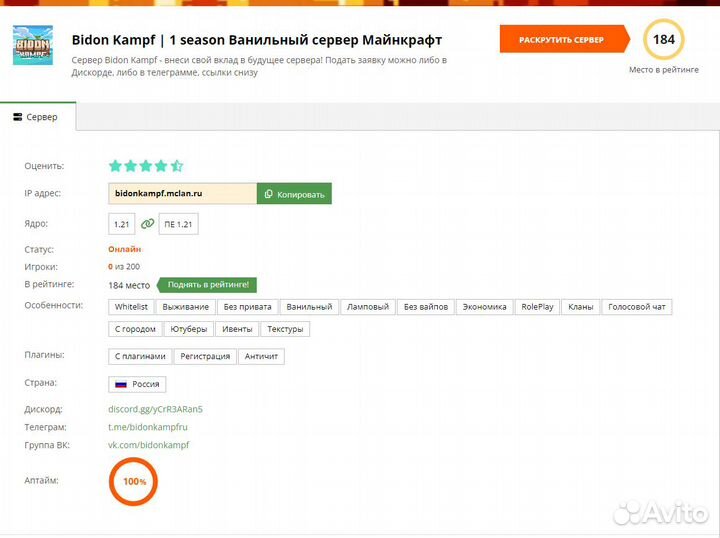Click the Россия country tag
720x538 pixels.
click(137, 384)
